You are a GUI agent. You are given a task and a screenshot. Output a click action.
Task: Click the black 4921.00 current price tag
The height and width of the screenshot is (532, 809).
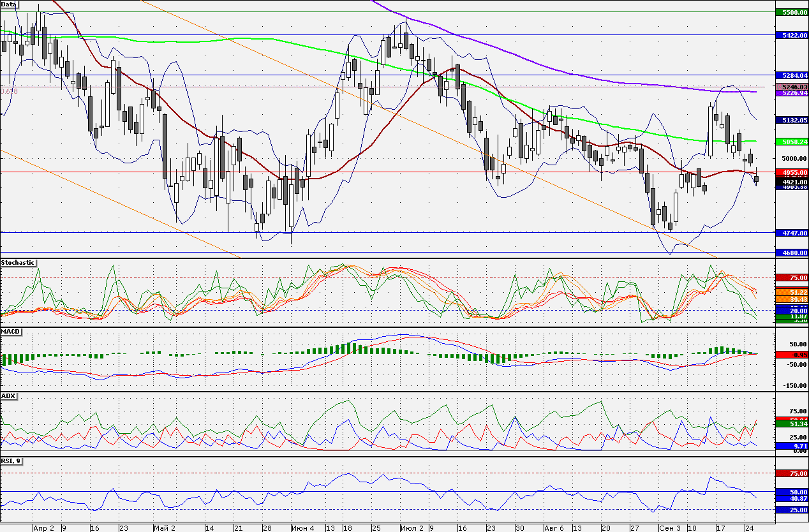click(x=790, y=181)
